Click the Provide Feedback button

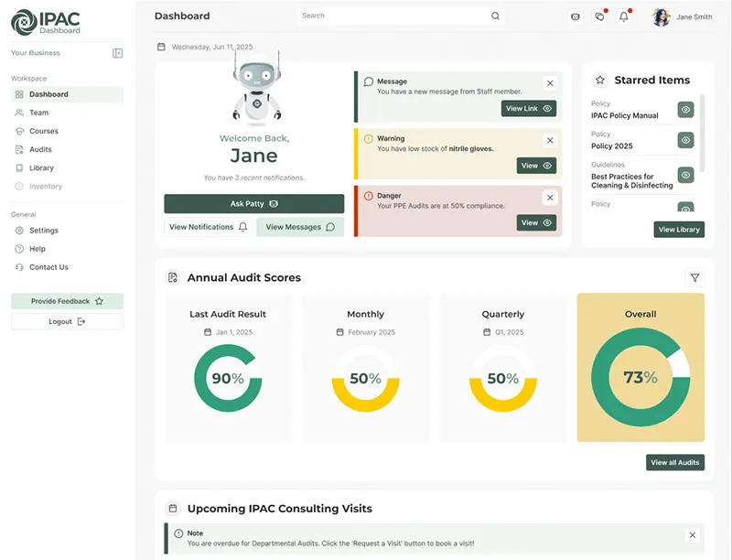click(x=67, y=301)
